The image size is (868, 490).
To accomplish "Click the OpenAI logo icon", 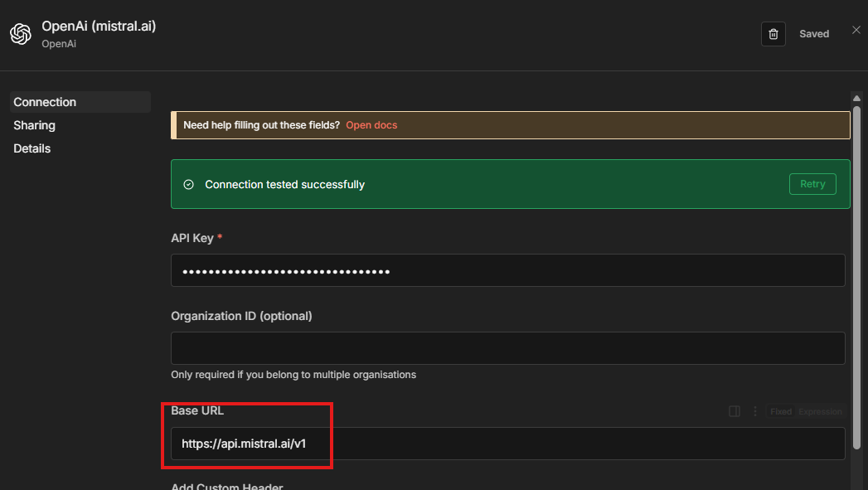I will (x=21, y=34).
